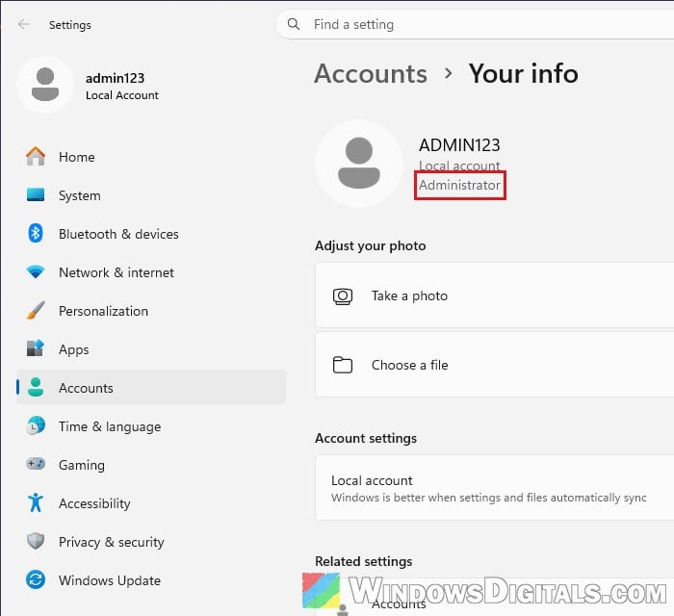This screenshot has width=674, height=616.
Task: Click the admin123 account name in sidebar
Action: [115, 78]
